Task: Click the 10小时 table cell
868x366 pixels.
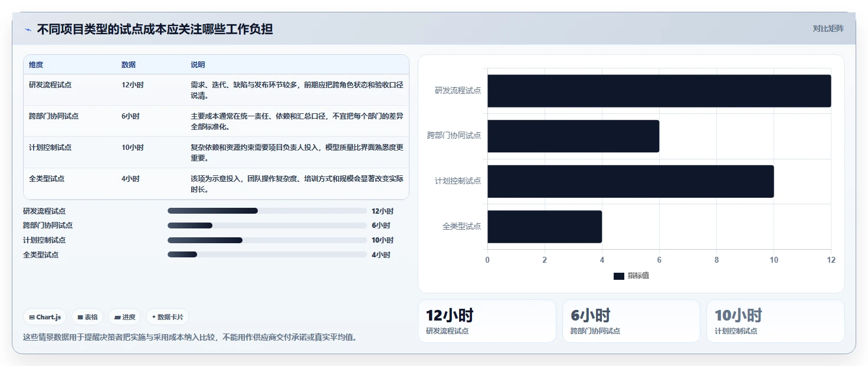Action: coord(132,148)
